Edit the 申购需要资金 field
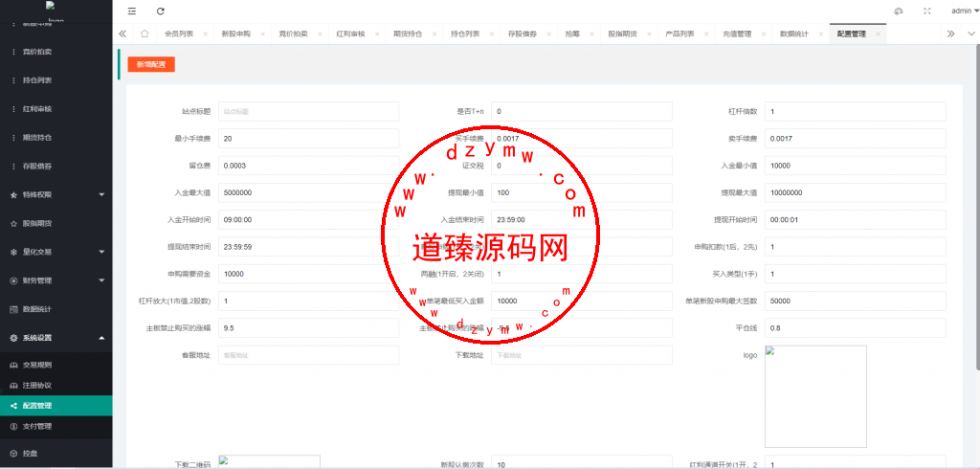 tap(308, 274)
